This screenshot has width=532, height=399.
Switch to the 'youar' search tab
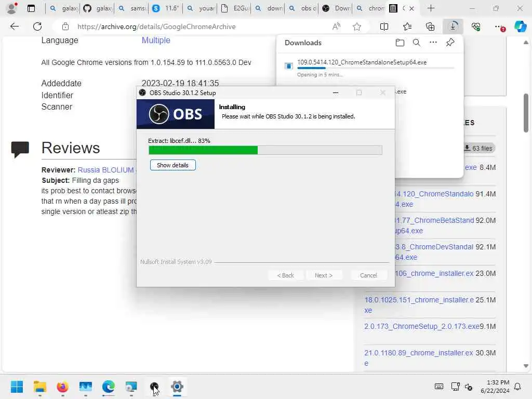pos(201,8)
